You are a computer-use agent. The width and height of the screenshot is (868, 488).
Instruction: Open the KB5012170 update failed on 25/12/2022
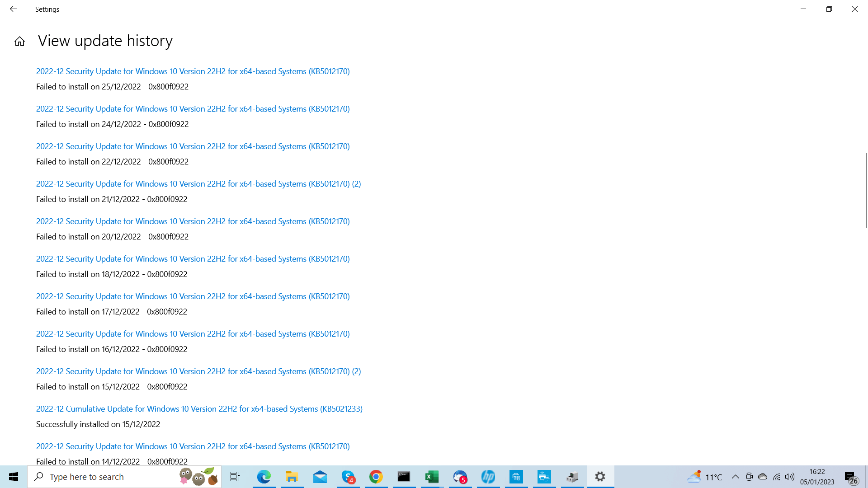point(193,71)
